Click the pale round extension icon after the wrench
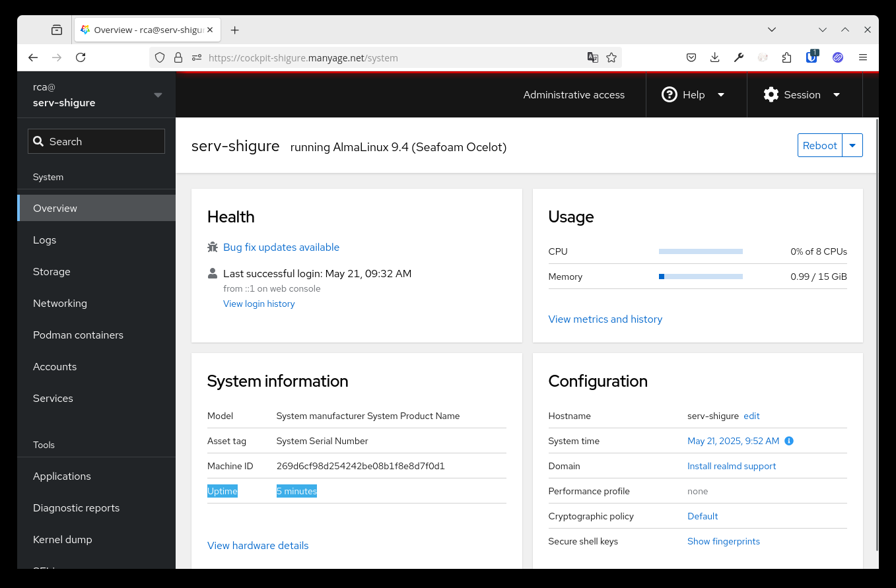 click(763, 57)
